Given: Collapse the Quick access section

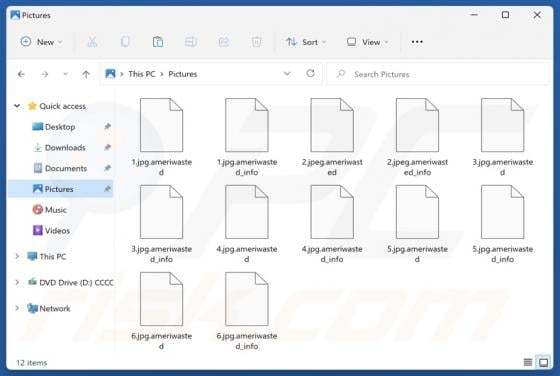Looking at the screenshot, I should (17, 106).
